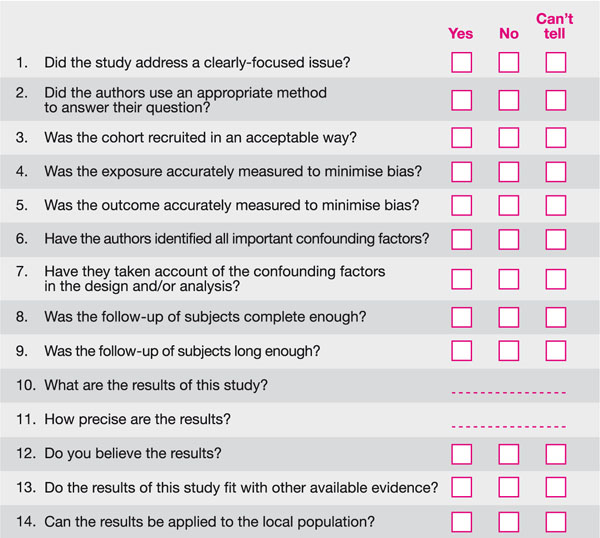Tick Can't tell for question 14 local population
The image size is (600, 538).
(x=556, y=521)
